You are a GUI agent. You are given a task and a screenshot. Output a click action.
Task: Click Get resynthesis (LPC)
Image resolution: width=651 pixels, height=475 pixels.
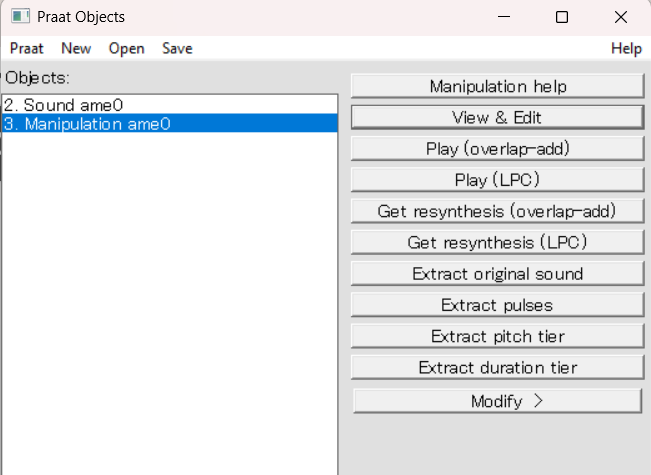497,242
